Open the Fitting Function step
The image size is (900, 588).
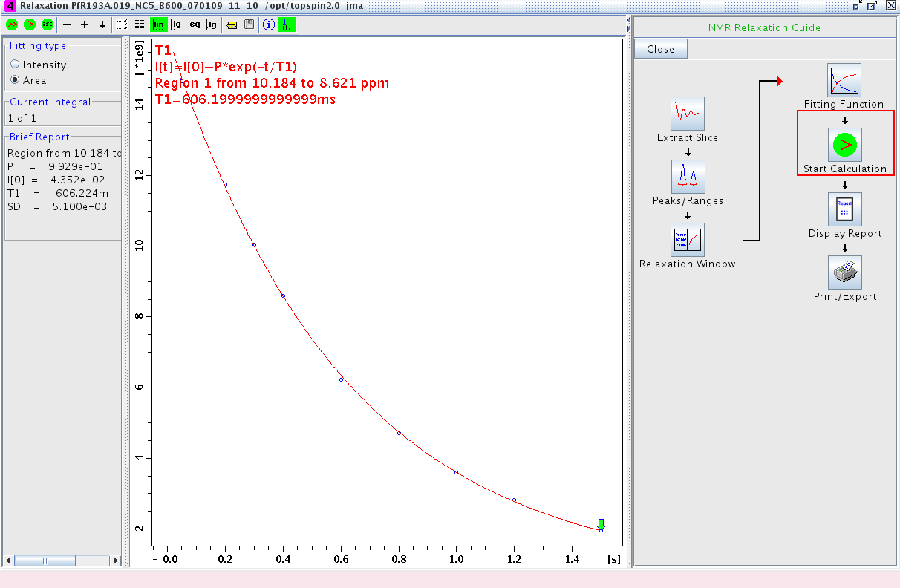844,80
